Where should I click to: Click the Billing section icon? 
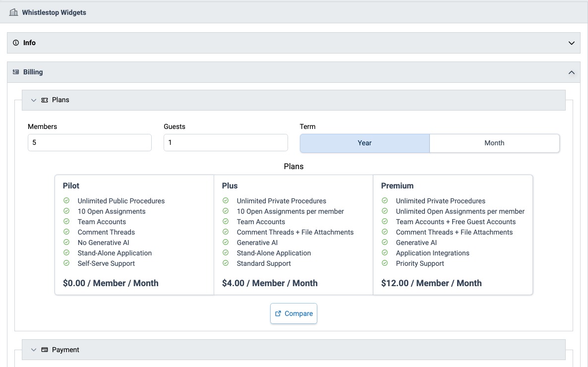16,72
